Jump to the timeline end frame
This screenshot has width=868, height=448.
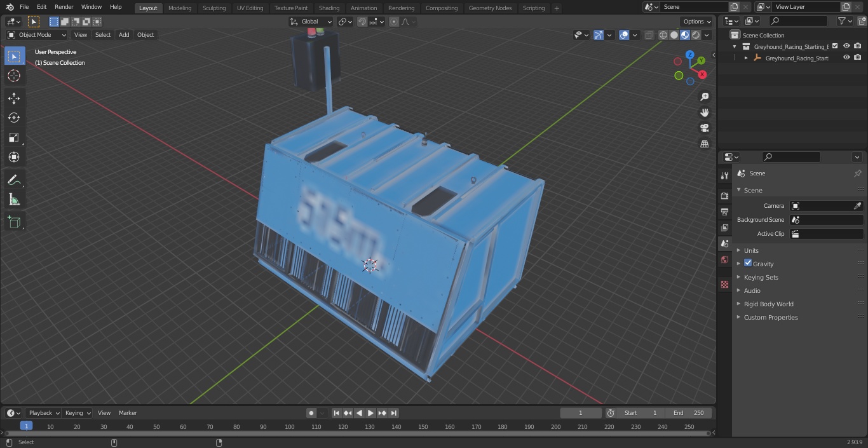(394, 413)
